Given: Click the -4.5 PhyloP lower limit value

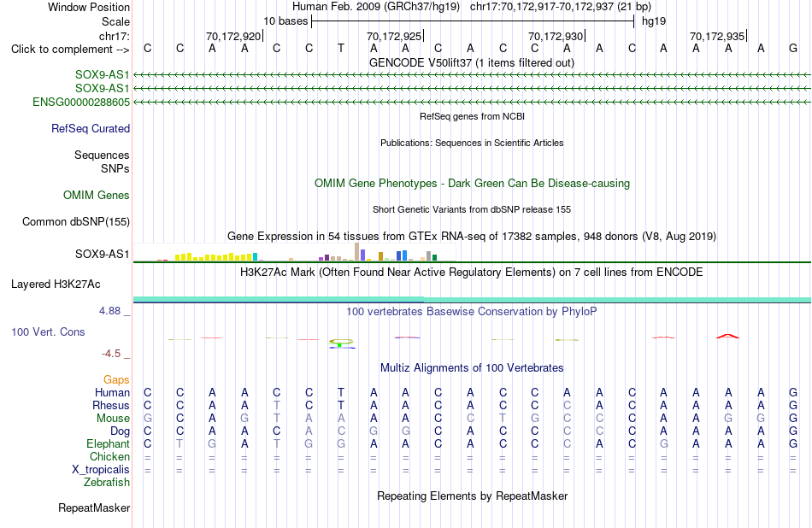Looking at the screenshot, I should click(111, 354).
